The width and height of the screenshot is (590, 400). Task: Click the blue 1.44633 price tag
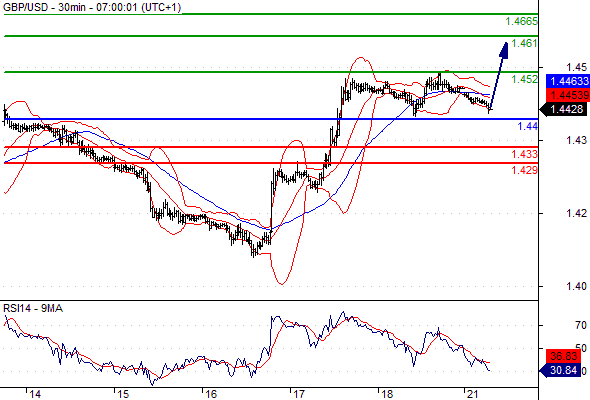568,81
